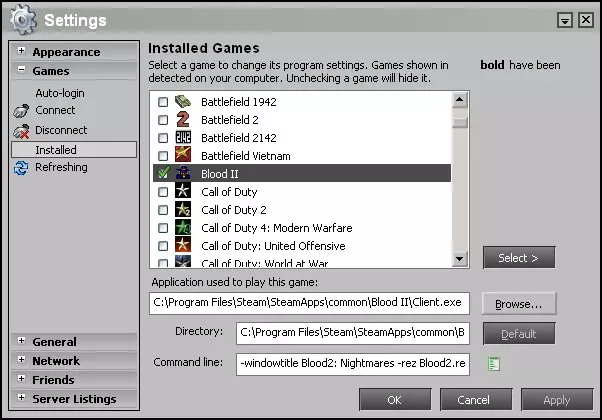The height and width of the screenshot is (420, 602).
Task: Click the game list scroll down arrow
Action: [x=460, y=258]
